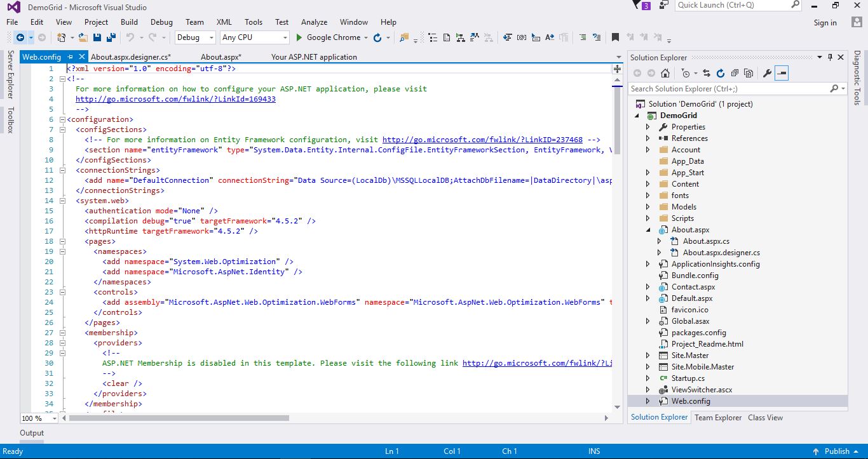This screenshot has width=868, height=459.
Task: Click the feedback icon near Quick Launch
Action: coord(664,5)
